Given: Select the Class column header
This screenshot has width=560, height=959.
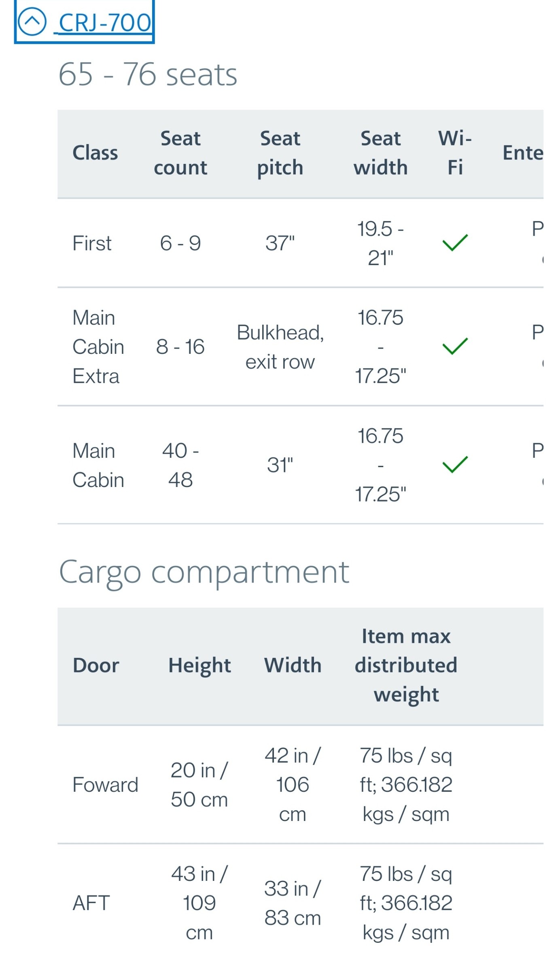Looking at the screenshot, I should point(95,153).
